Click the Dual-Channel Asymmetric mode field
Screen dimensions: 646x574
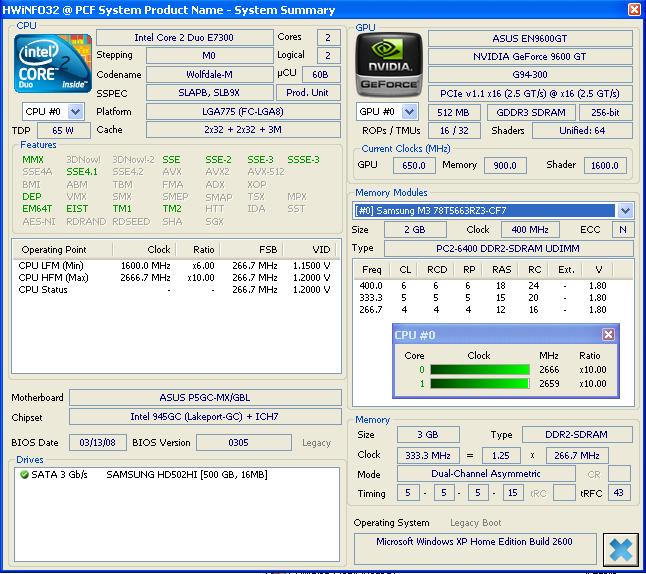pos(486,474)
